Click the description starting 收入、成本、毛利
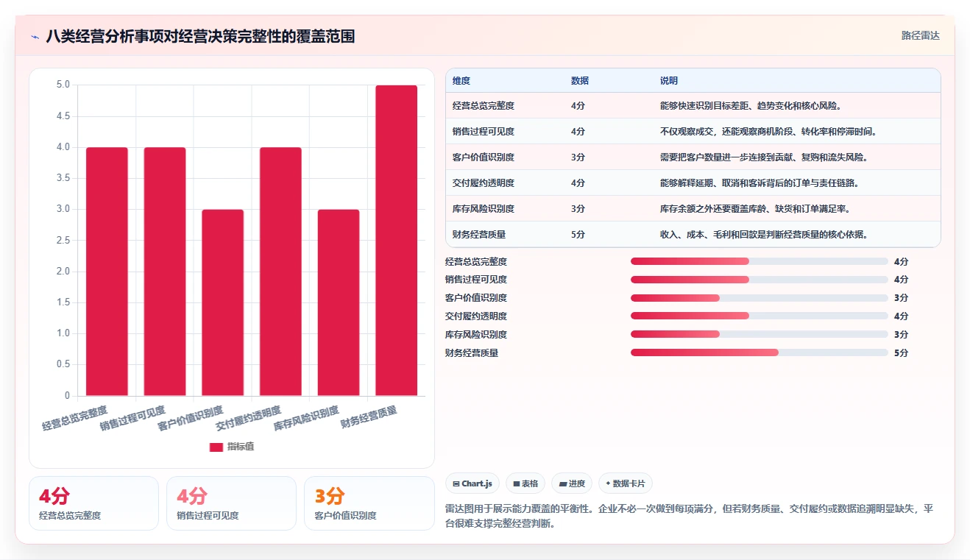The image size is (970, 560). click(764, 235)
